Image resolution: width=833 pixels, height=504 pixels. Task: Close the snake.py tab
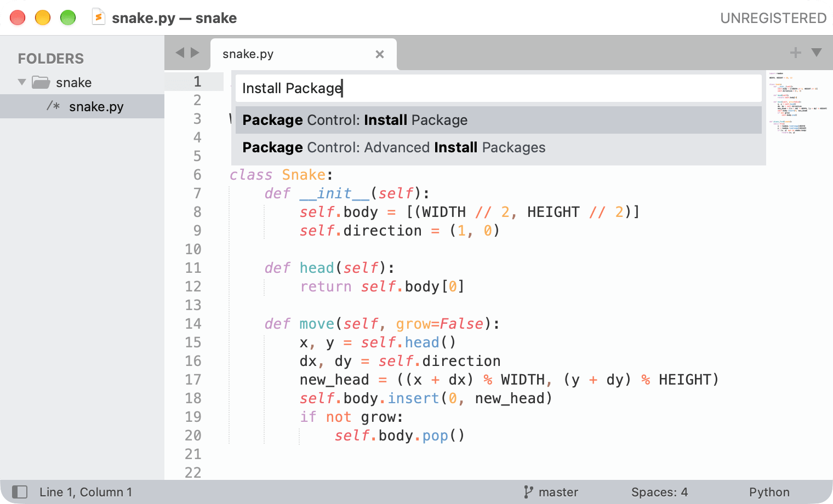coord(380,54)
